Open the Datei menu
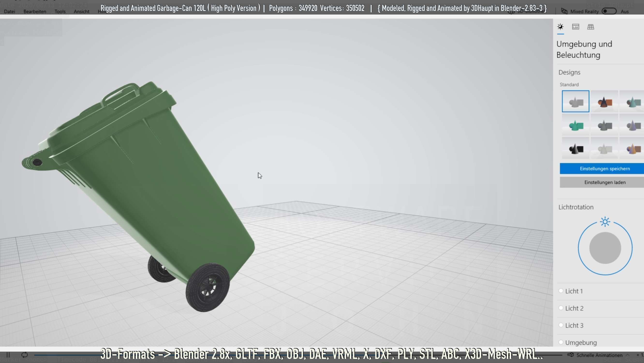Screen dimensions: 644x363 click(9, 12)
